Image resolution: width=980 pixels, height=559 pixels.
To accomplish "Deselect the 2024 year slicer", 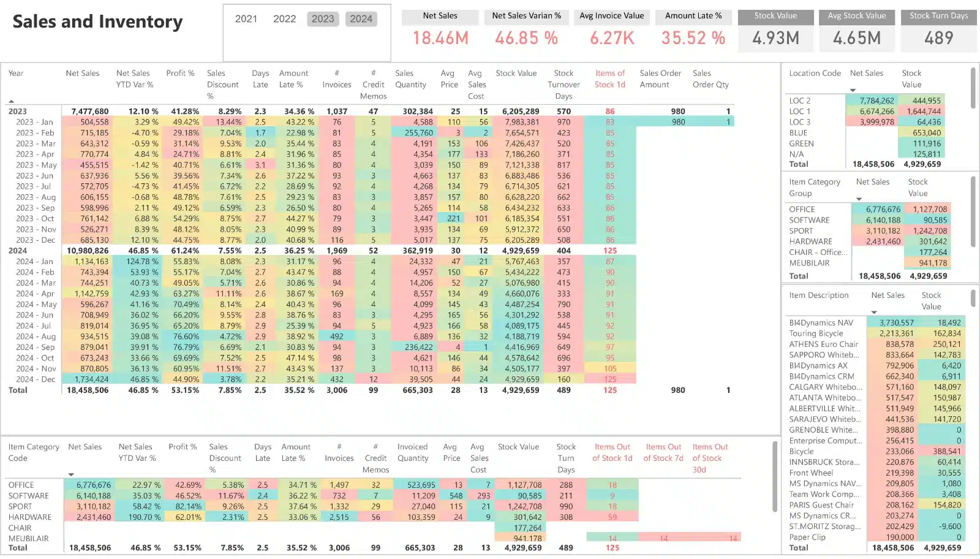I will [361, 19].
